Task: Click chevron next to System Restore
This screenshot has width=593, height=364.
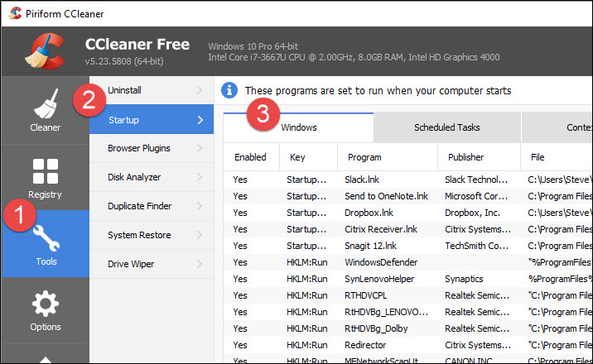Action: click(200, 235)
